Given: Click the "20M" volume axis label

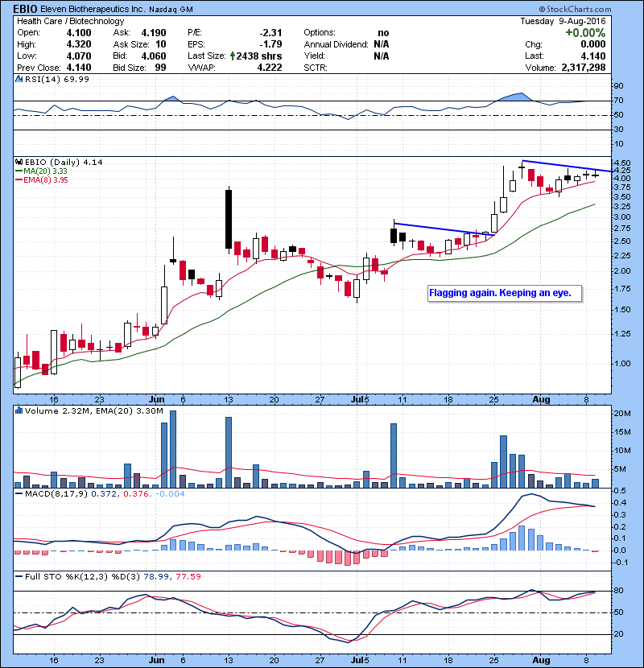Looking at the screenshot, I should tap(622, 414).
